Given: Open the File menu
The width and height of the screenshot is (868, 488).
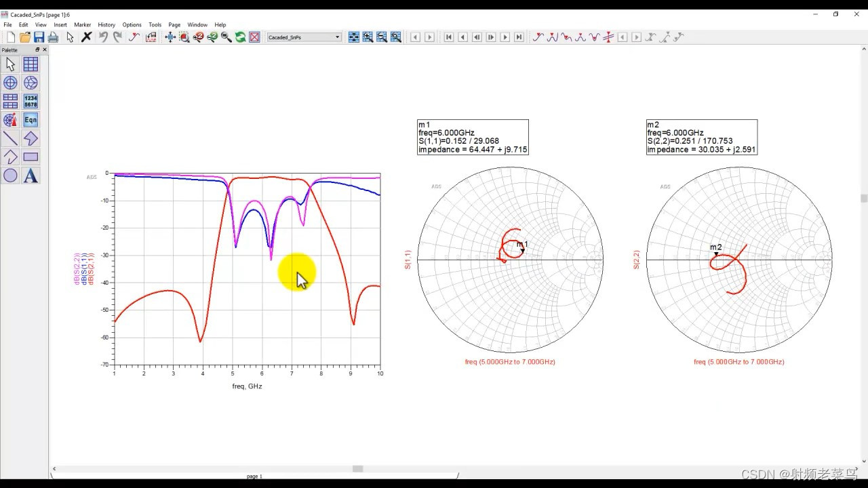Looking at the screenshot, I should coord(7,25).
